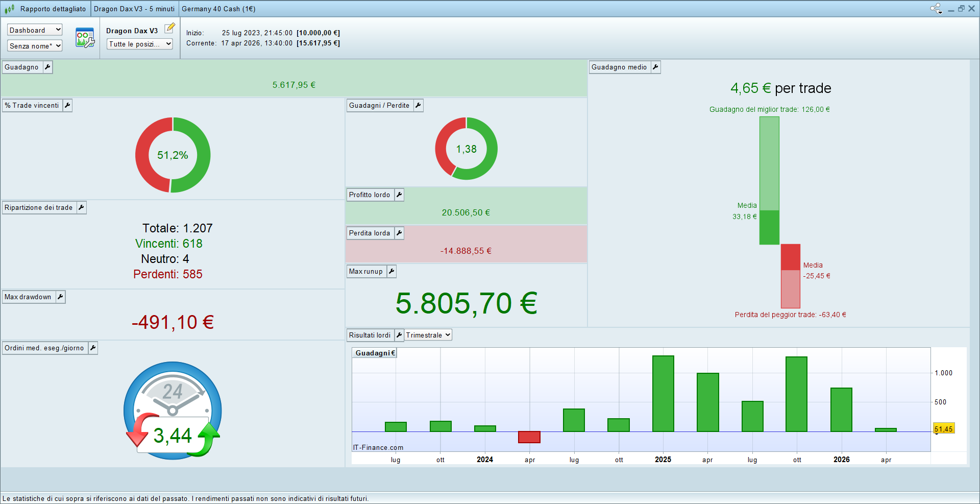Click wrench next to Guadagni / Perdite
The height and width of the screenshot is (504, 980).
418,105
